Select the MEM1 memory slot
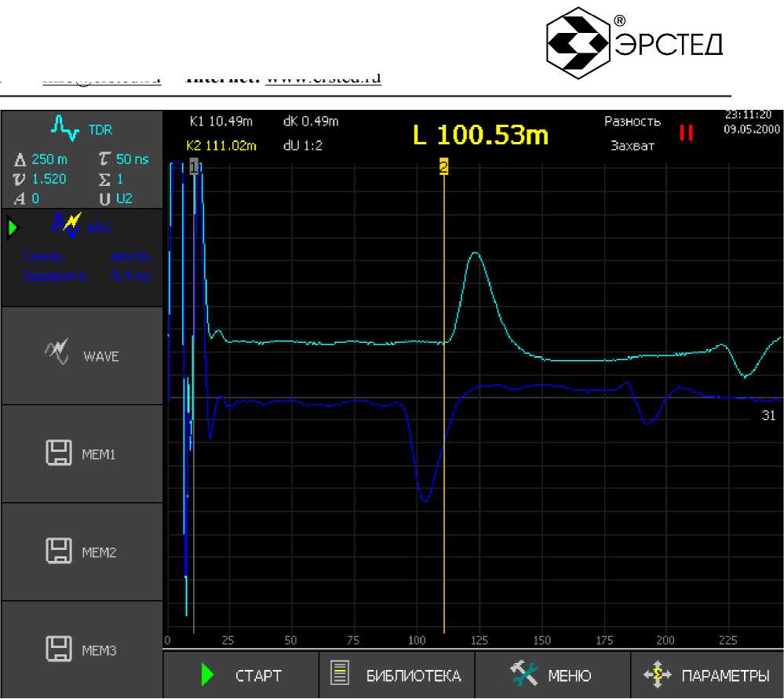Screen dimensions: 784x699 point(82,453)
